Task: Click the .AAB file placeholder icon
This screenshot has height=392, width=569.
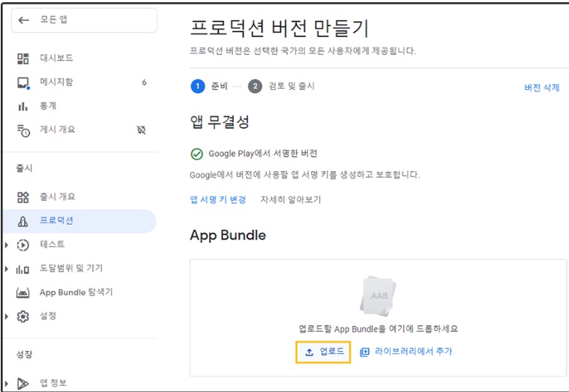Action: point(378,296)
